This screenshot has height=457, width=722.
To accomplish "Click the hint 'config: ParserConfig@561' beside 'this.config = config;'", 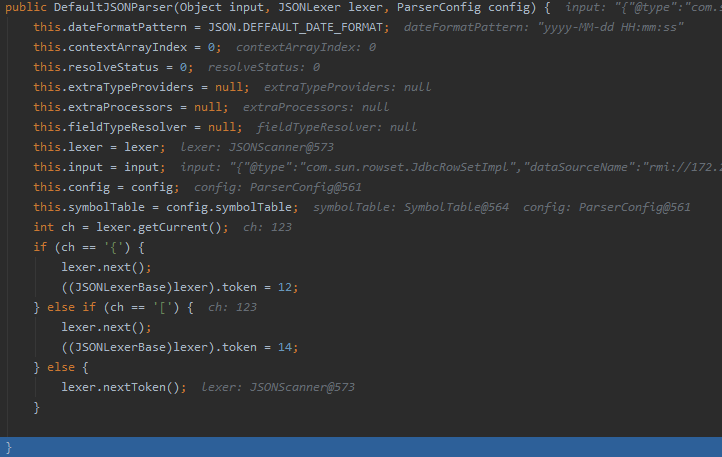I will 278,187.
